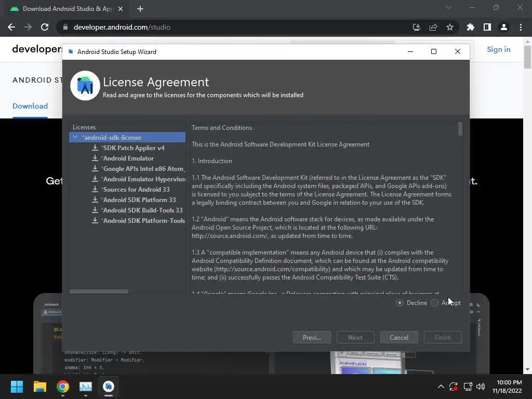The height and width of the screenshot is (399, 532).
Task: Open Chrome three-dot menu
Action: (521, 27)
